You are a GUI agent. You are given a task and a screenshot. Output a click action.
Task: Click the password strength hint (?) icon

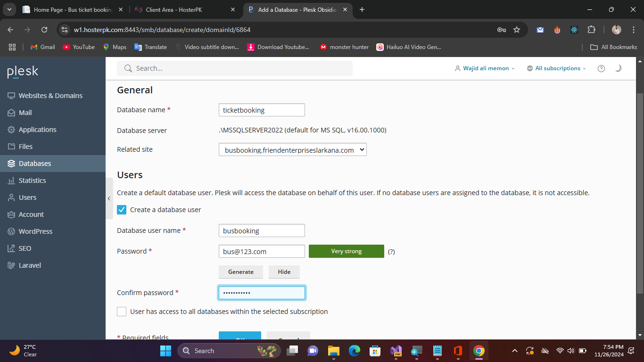click(x=391, y=252)
